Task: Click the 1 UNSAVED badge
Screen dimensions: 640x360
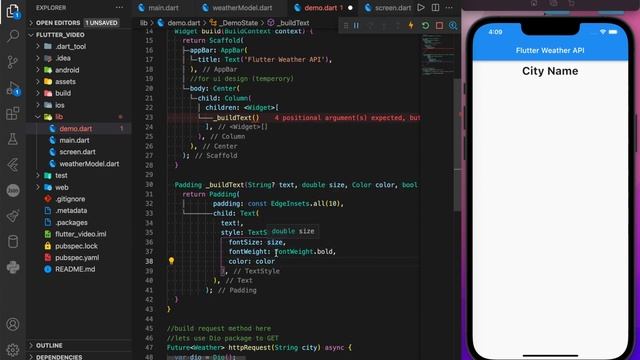Action: click(x=101, y=23)
